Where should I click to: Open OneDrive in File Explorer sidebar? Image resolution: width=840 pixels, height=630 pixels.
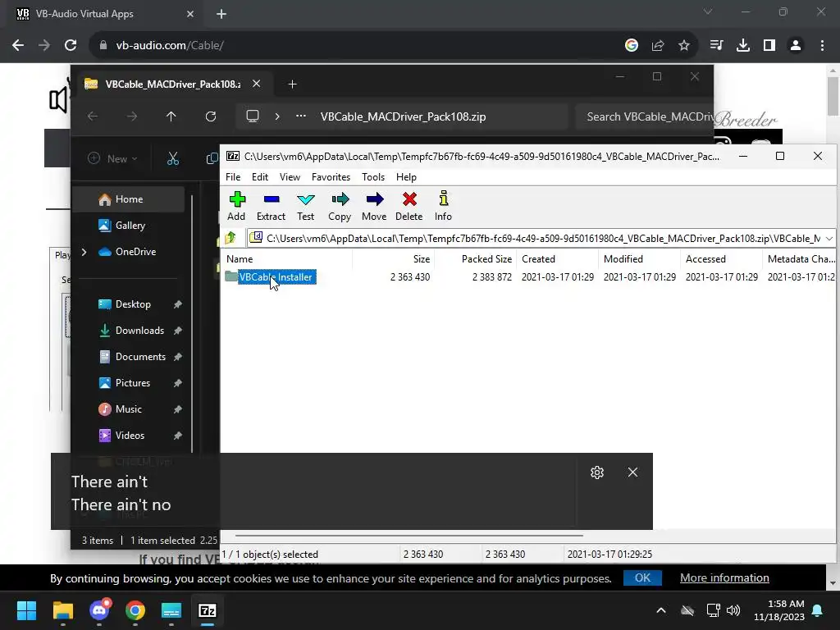129,252
